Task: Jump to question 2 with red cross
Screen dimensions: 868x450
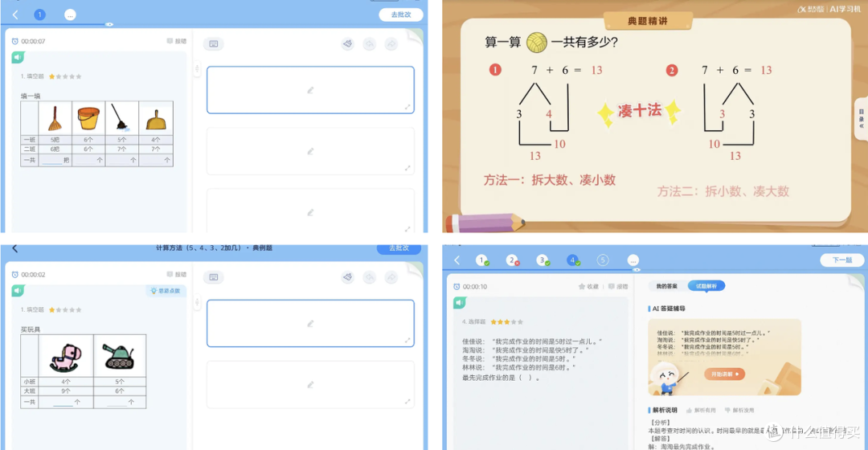Action: tap(513, 260)
